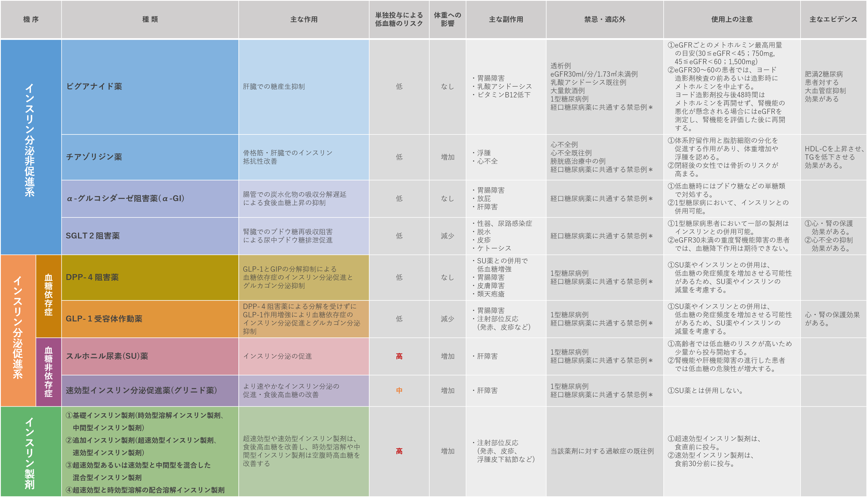
Task: Click the 主な作用 column header
Action: 304,20
